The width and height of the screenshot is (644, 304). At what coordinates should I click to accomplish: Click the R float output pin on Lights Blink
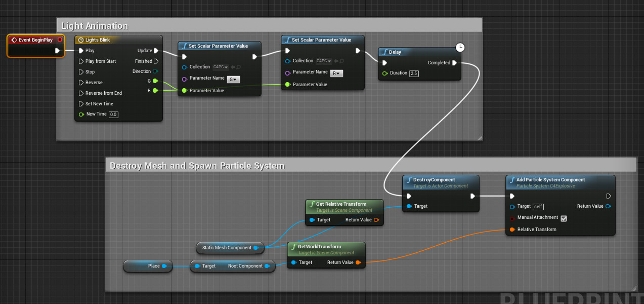[x=155, y=90]
